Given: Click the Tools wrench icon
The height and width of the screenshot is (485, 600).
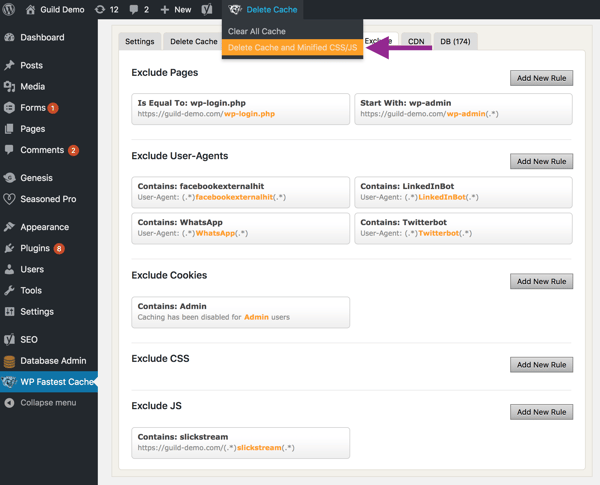Looking at the screenshot, I should coord(9,290).
